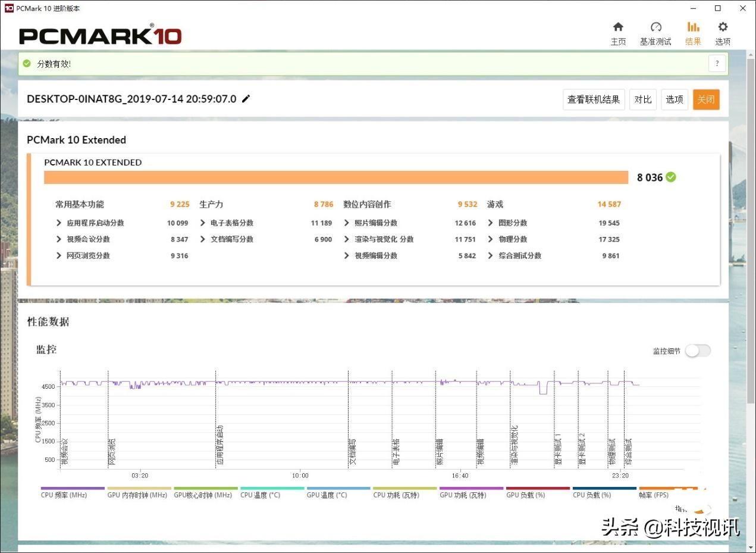This screenshot has height=553, width=756.
Task: Click the 选项 button beside 对比
Action: pyautogui.click(x=675, y=99)
